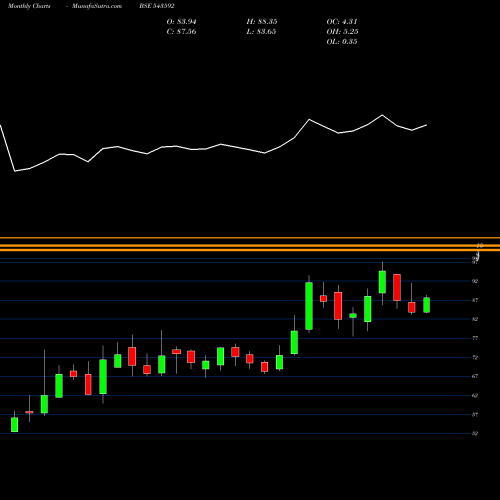Select the rightmost green candle on the chart
This screenshot has height=500, width=500.
pos(426,305)
